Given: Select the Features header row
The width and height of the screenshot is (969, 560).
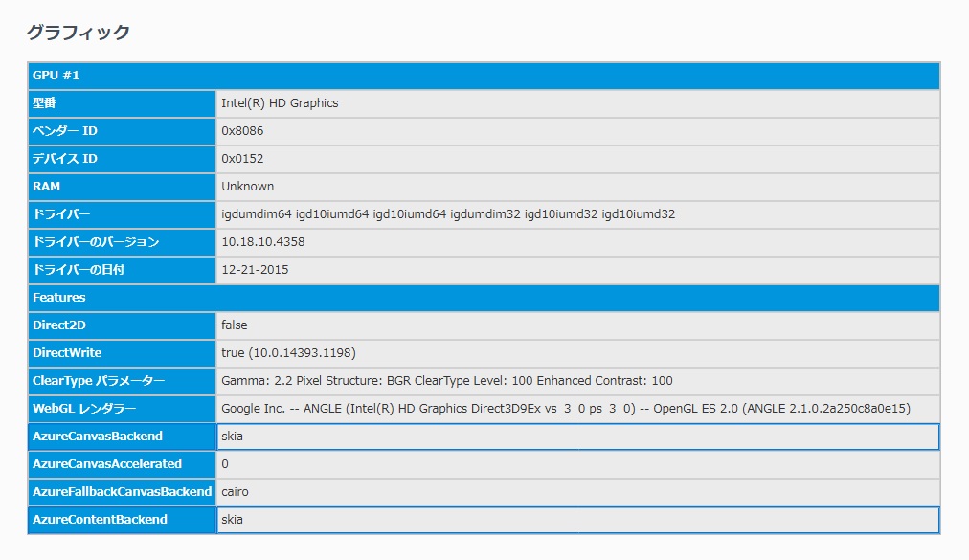Looking at the screenshot, I should [484, 298].
